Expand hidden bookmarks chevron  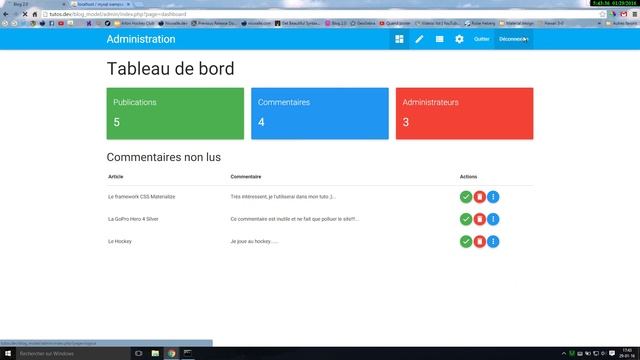(599, 23)
